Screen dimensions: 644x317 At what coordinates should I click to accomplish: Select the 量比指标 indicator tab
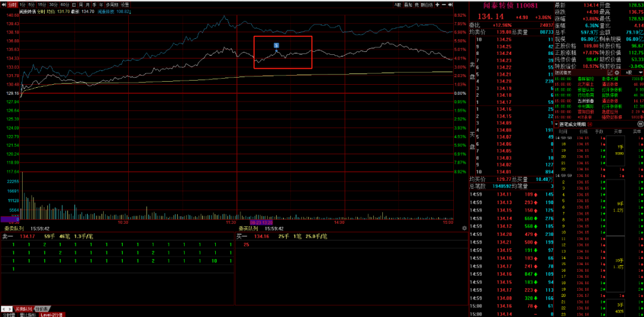28,315
